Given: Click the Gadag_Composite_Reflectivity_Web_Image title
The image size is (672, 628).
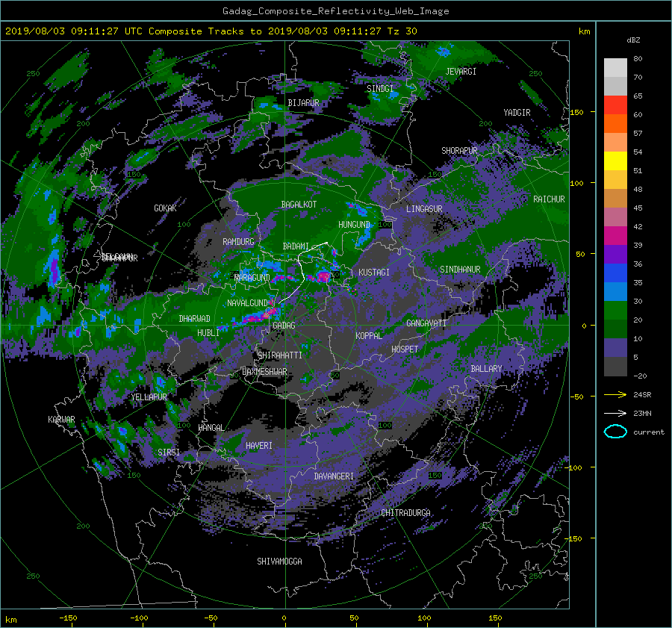Looking at the screenshot, I should click(335, 11).
